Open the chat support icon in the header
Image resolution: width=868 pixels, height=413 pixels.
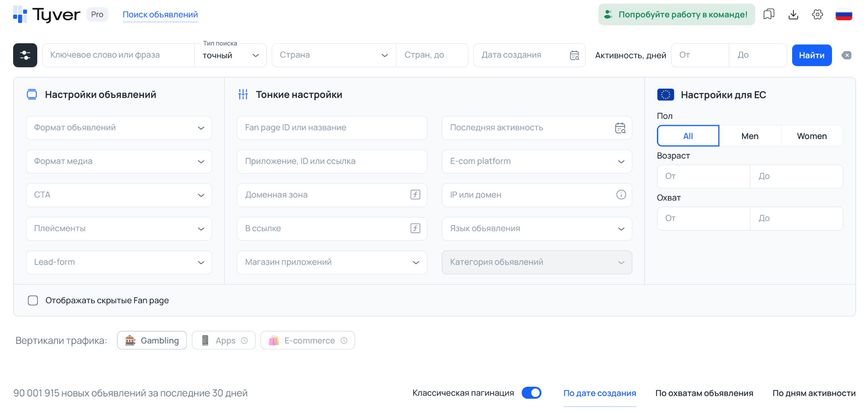tap(769, 14)
